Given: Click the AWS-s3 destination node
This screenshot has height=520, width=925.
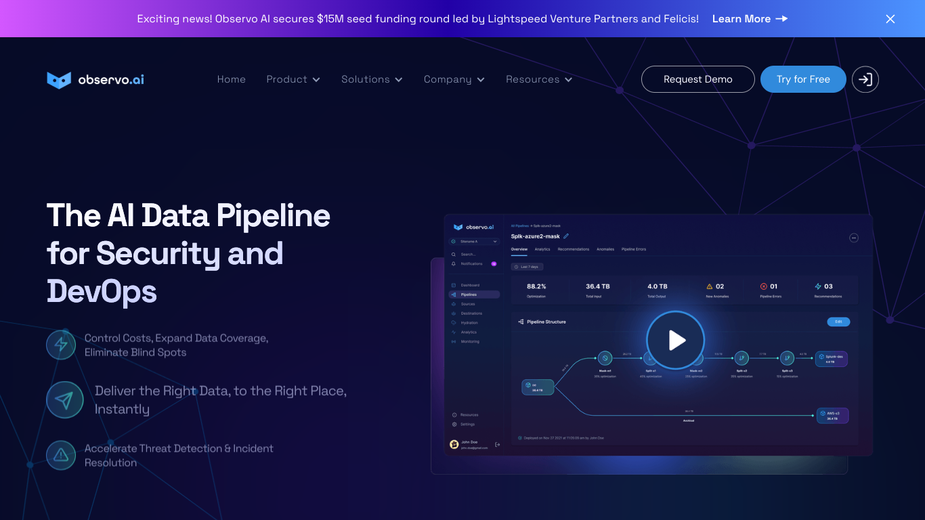Looking at the screenshot, I should coord(832,416).
